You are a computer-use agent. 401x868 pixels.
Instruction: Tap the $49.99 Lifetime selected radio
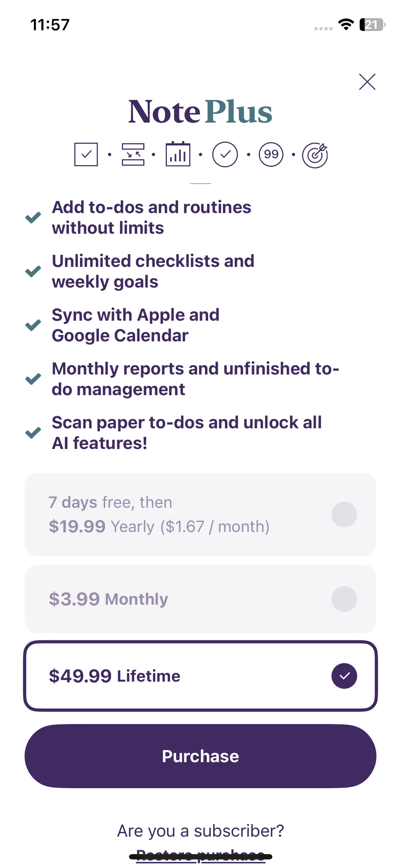coord(344,676)
